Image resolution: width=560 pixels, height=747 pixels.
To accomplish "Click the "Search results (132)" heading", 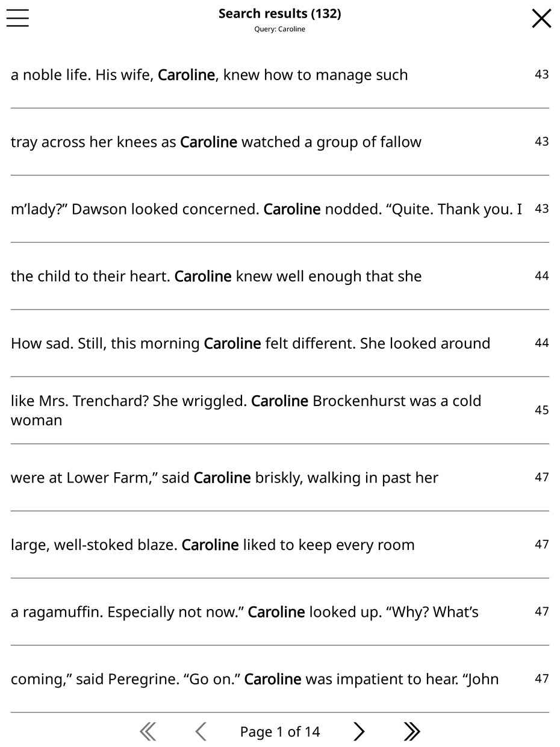I will click(x=279, y=14).
